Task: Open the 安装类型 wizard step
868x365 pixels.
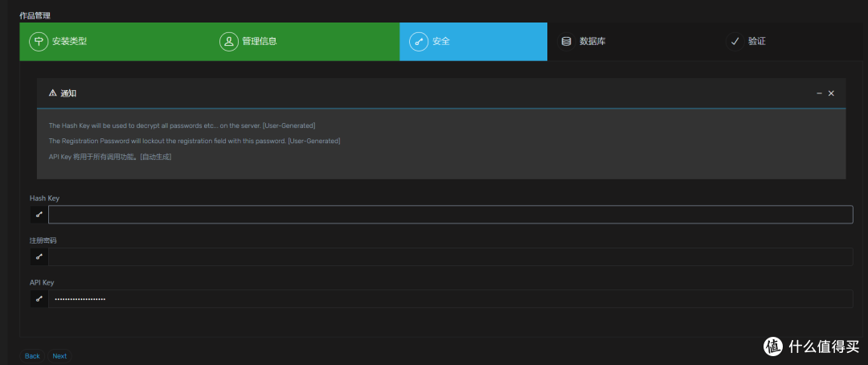Action: [x=115, y=42]
